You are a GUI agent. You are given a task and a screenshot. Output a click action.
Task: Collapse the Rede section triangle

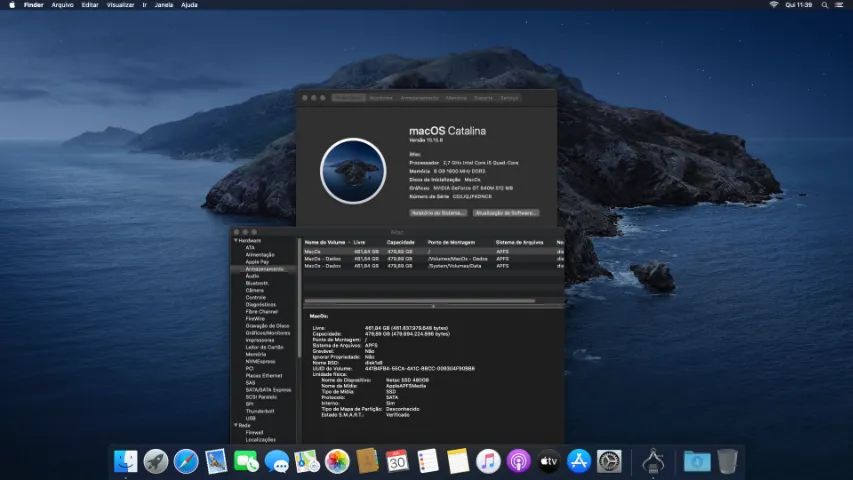(236, 425)
